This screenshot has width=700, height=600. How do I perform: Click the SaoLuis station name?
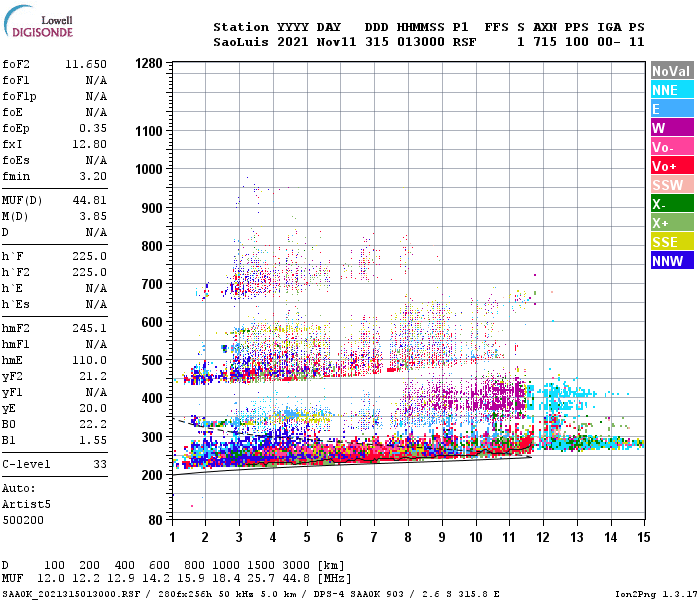pos(241,42)
